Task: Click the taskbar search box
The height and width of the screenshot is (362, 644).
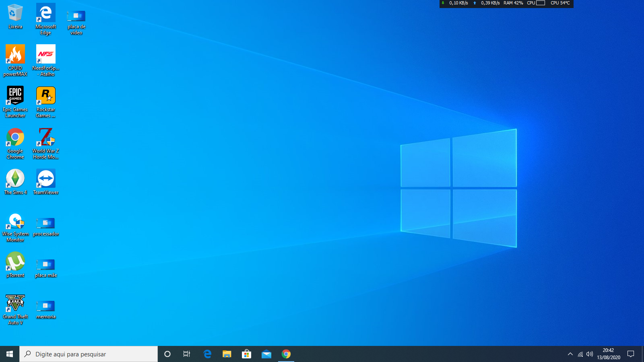Action: point(89,354)
